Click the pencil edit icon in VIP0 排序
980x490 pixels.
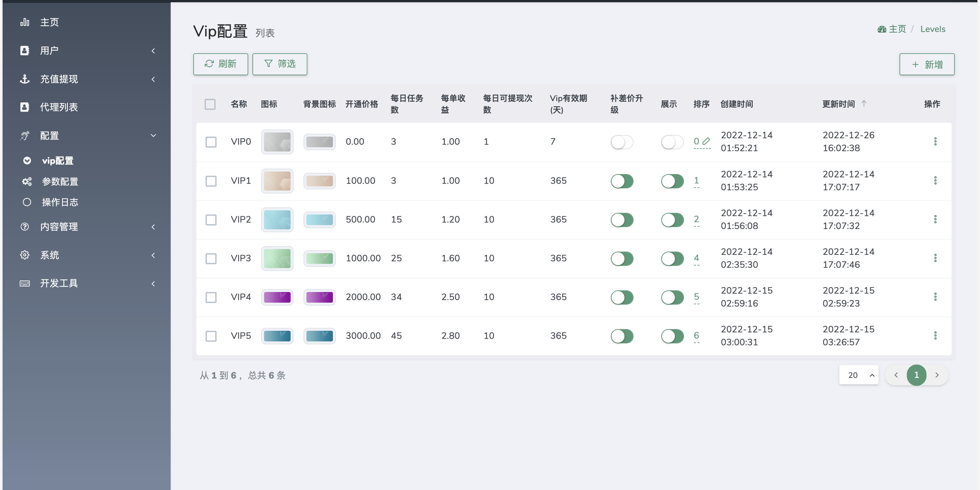click(x=707, y=141)
